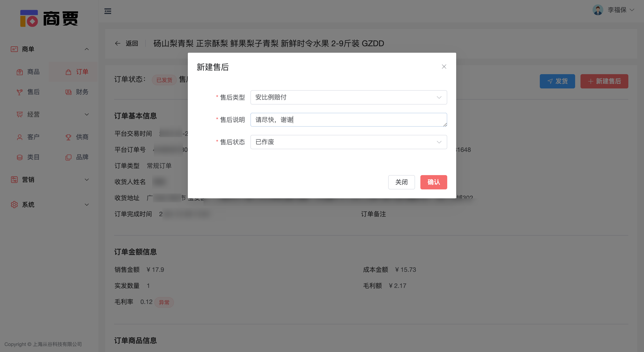Open the 售后状态 dropdown
This screenshot has height=352, width=644.
(x=349, y=142)
